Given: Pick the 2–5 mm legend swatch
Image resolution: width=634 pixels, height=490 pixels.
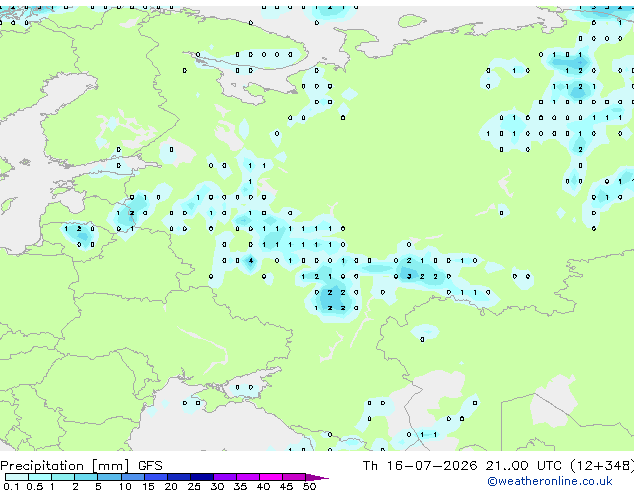Looking at the screenshot, I should pos(86,477).
